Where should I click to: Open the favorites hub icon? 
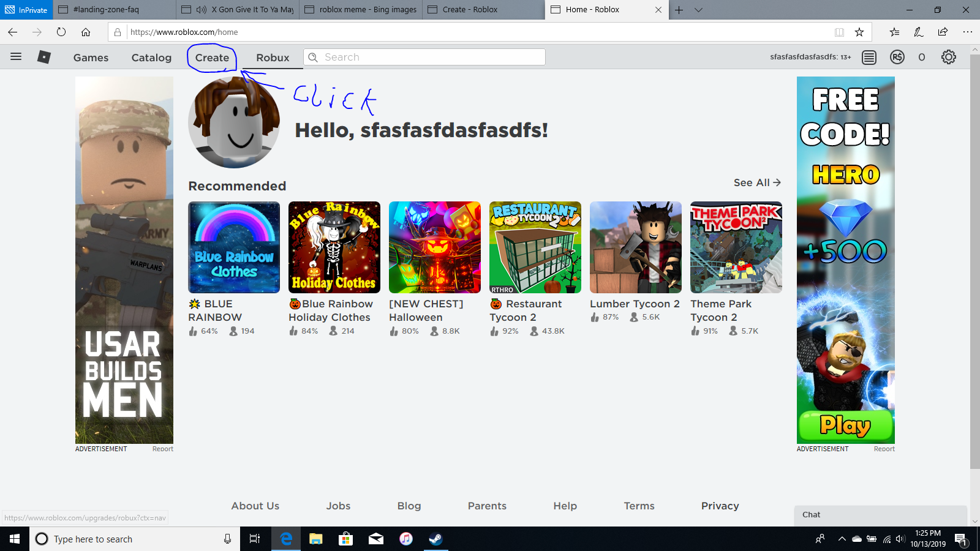click(x=894, y=32)
